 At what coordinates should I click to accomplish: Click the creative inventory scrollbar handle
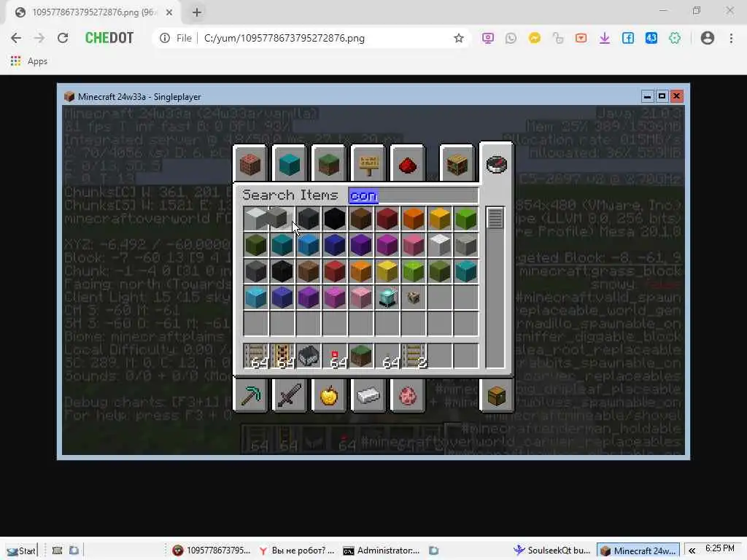pyautogui.click(x=495, y=219)
